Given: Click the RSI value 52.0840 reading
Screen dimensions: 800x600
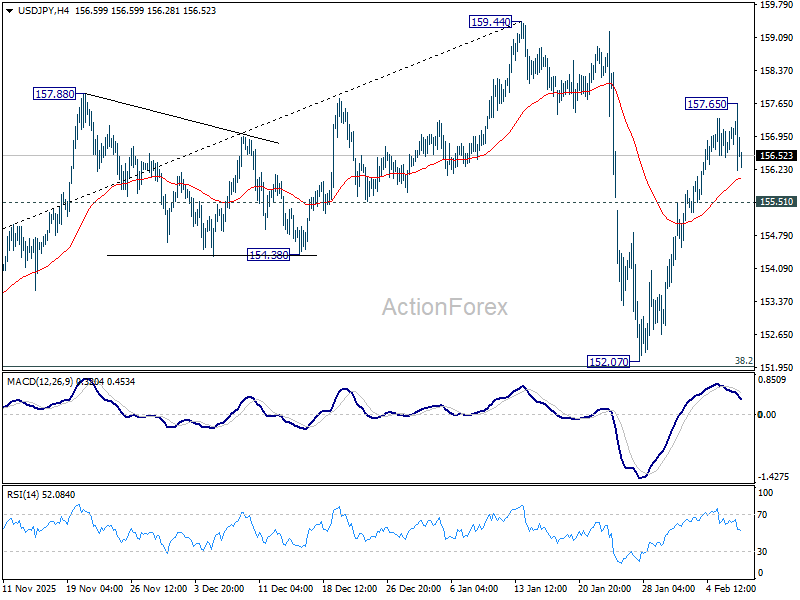Looking at the screenshot, I should (60, 492).
